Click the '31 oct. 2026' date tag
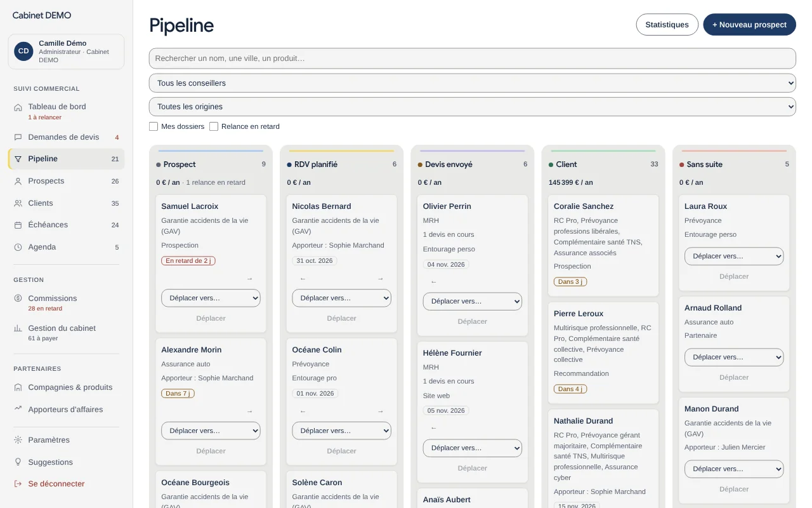 [315, 261]
